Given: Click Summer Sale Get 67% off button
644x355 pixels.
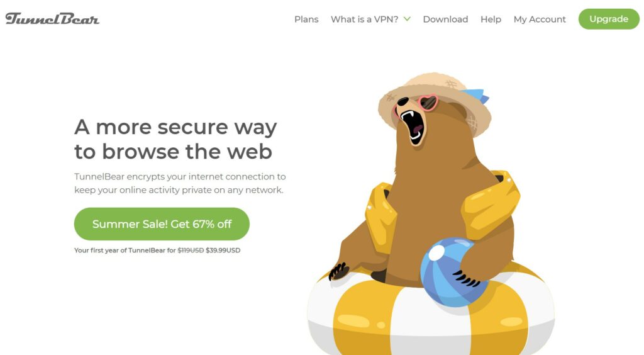Looking at the screenshot, I should tap(162, 224).
